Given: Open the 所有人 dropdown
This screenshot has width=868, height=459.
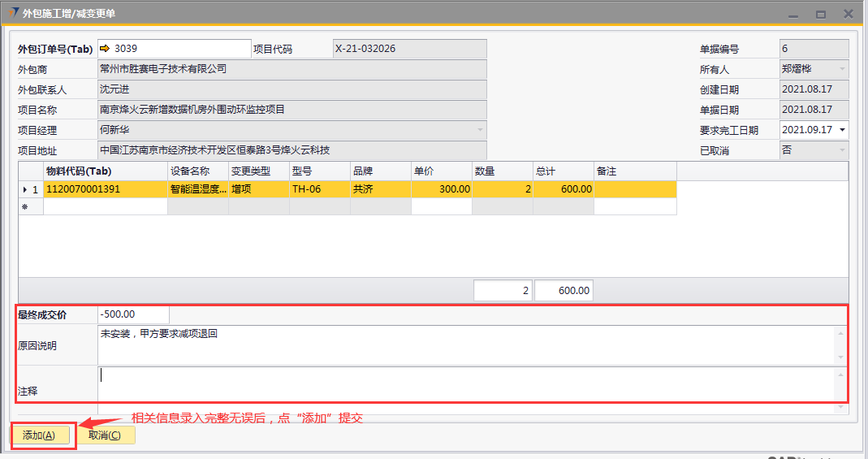Looking at the screenshot, I should [x=842, y=69].
